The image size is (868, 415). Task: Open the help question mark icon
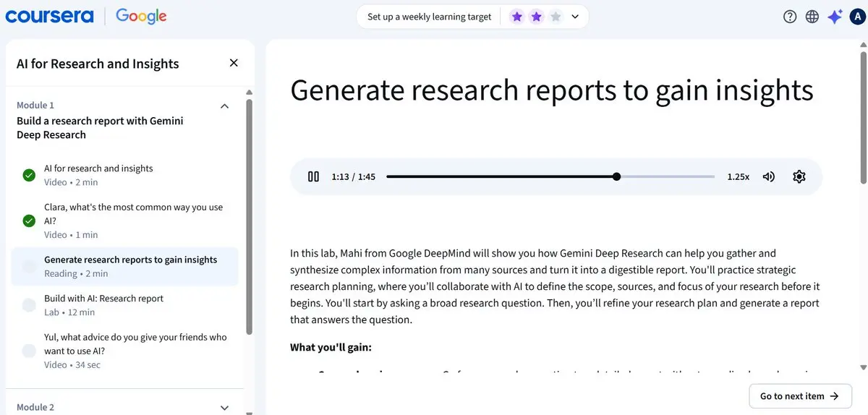[x=790, y=17]
